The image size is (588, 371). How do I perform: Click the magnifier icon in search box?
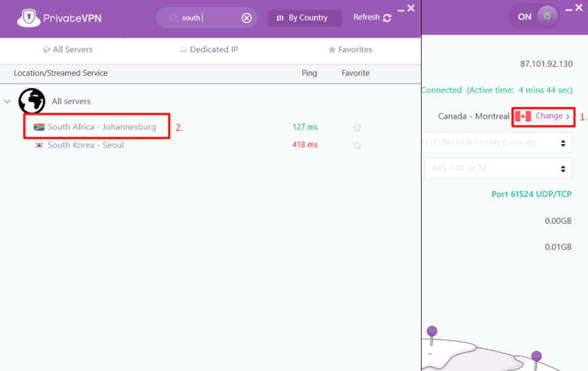point(172,18)
